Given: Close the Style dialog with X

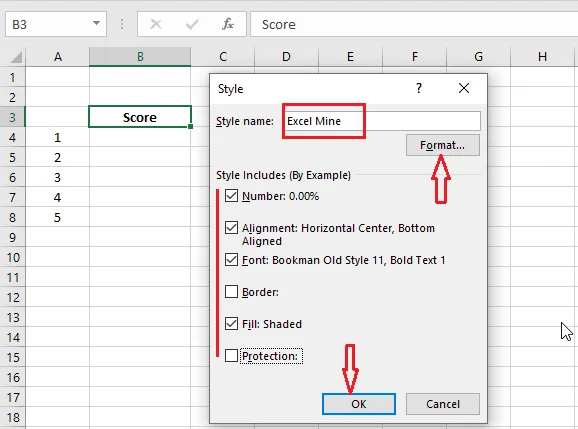Looking at the screenshot, I should pyautogui.click(x=464, y=88).
